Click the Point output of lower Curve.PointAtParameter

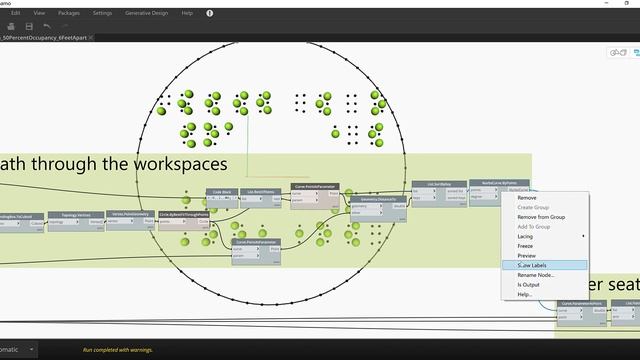[x=275, y=249]
